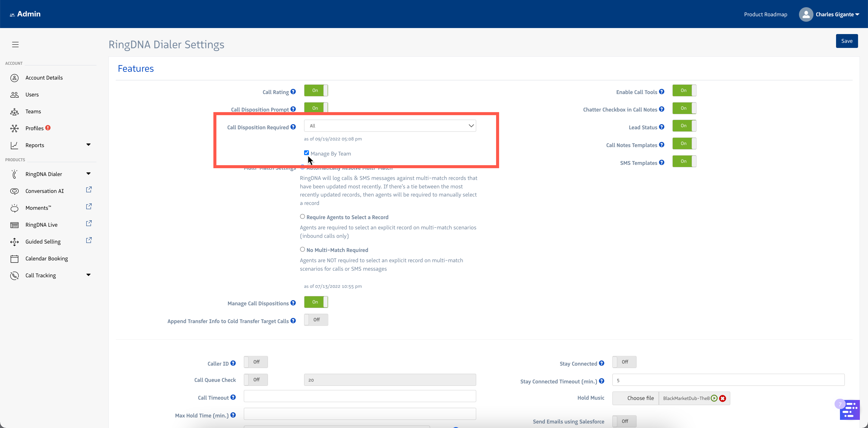
Task: Click the Conversation AI speech bubble icon
Action: (x=14, y=191)
